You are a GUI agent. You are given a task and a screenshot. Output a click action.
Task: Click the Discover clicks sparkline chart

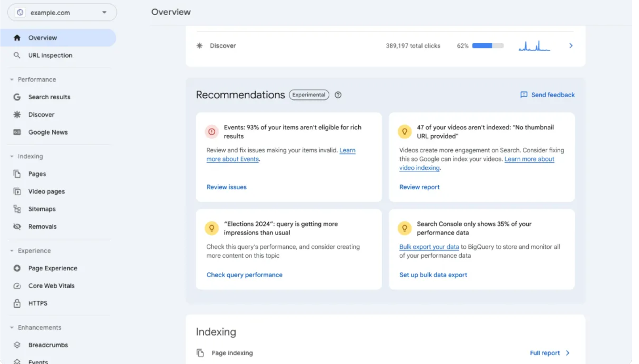pos(534,45)
